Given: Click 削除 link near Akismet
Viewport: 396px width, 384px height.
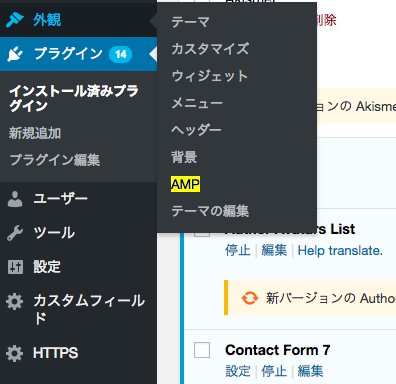Looking at the screenshot, I should point(326,20).
